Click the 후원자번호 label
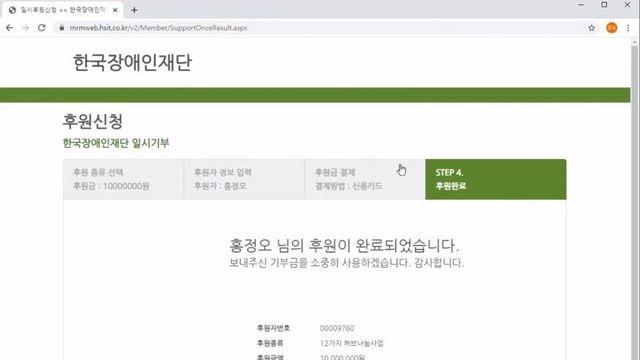 pyautogui.click(x=273, y=328)
